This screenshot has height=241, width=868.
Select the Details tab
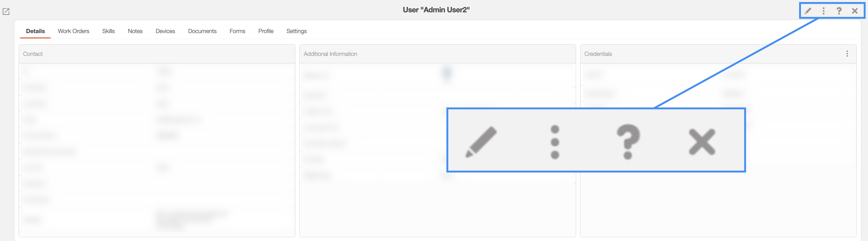(x=35, y=31)
